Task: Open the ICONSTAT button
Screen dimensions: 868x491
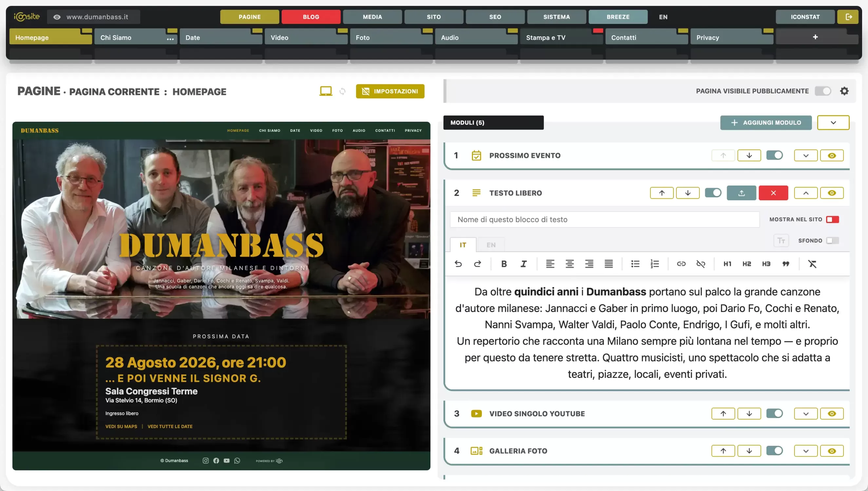Action: click(805, 17)
